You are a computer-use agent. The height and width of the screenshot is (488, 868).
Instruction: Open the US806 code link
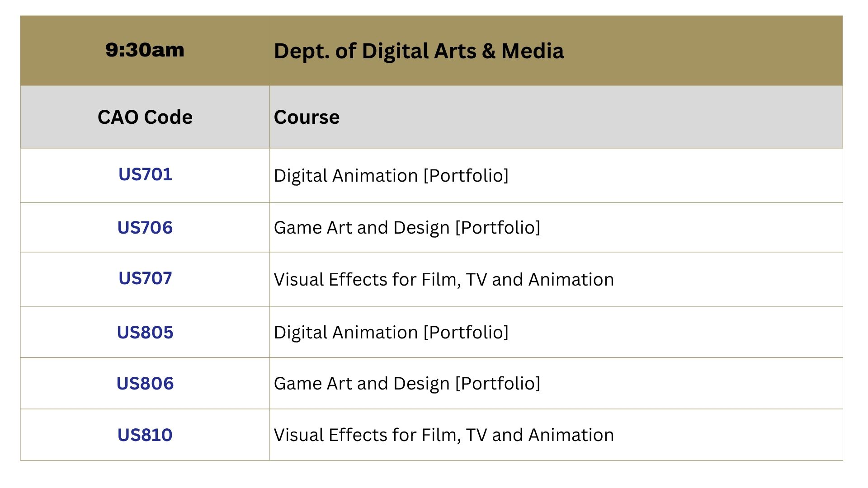[145, 384]
